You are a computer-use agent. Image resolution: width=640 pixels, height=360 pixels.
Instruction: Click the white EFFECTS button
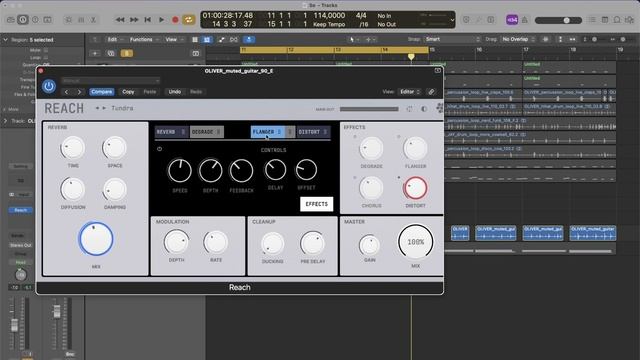(317, 204)
